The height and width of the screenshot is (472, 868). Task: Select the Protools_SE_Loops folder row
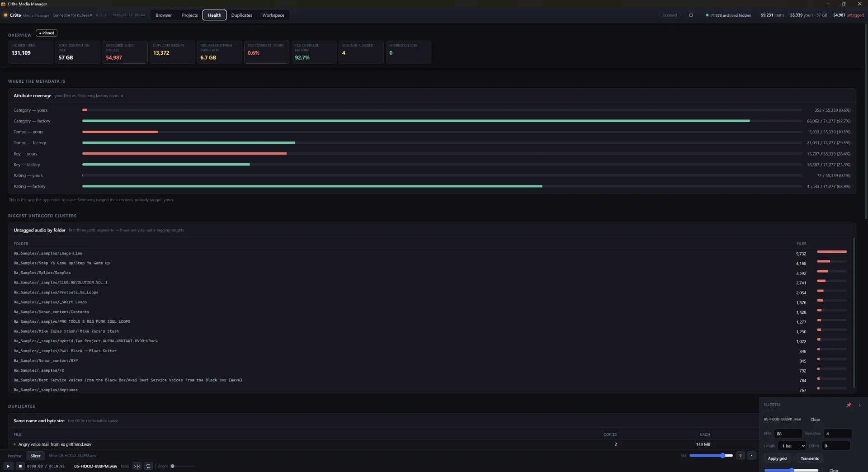click(430, 293)
